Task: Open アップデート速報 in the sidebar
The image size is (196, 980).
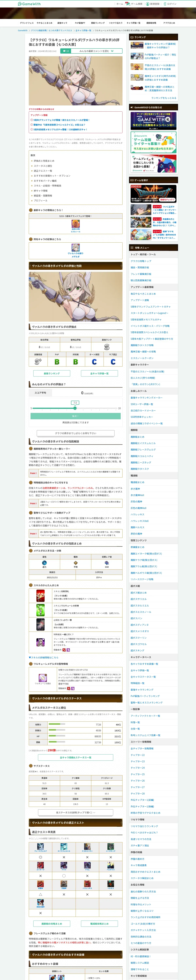Action: (140, 300)
